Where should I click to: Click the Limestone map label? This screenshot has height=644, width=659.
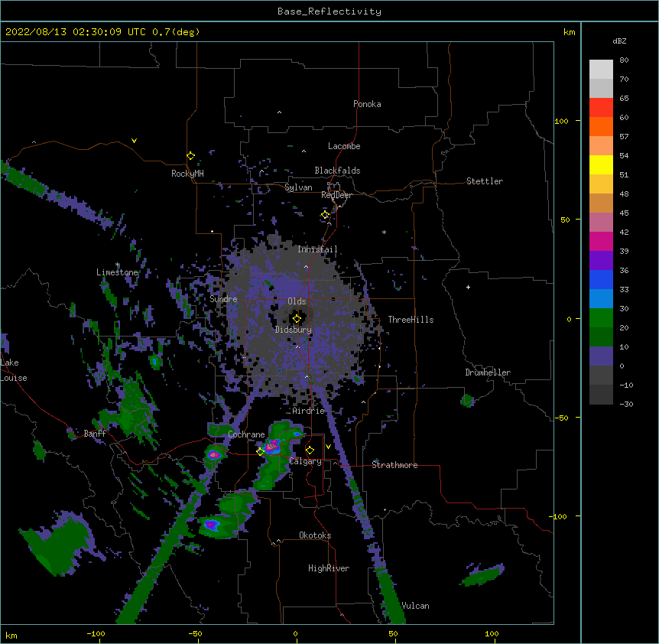tap(117, 272)
